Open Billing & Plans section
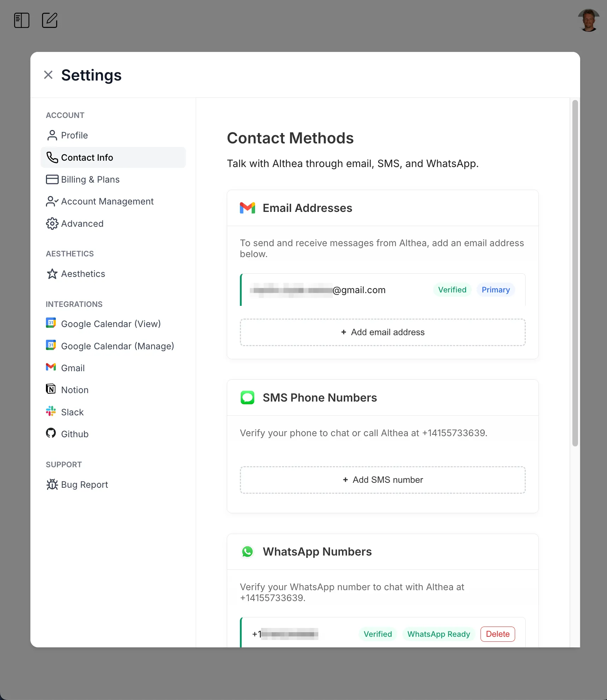Viewport: 607px width, 700px height. point(113,179)
